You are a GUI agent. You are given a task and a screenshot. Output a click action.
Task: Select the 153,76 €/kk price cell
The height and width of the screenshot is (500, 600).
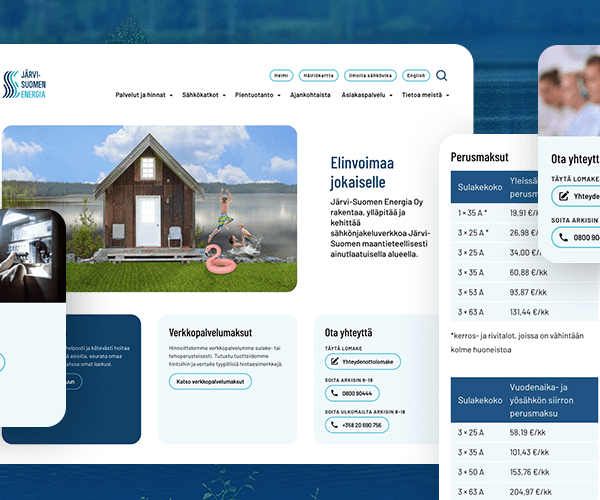click(530, 472)
